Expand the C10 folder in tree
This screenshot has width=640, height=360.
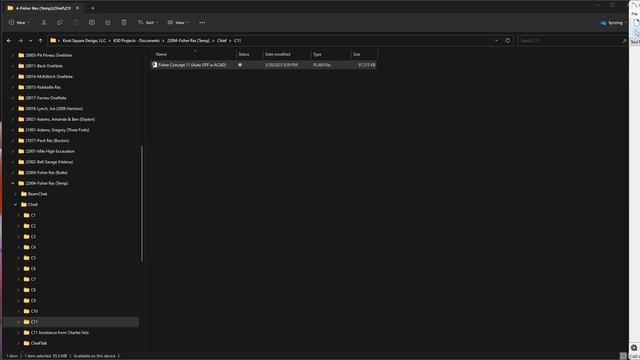pyautogui.click(x=18, y=311)
